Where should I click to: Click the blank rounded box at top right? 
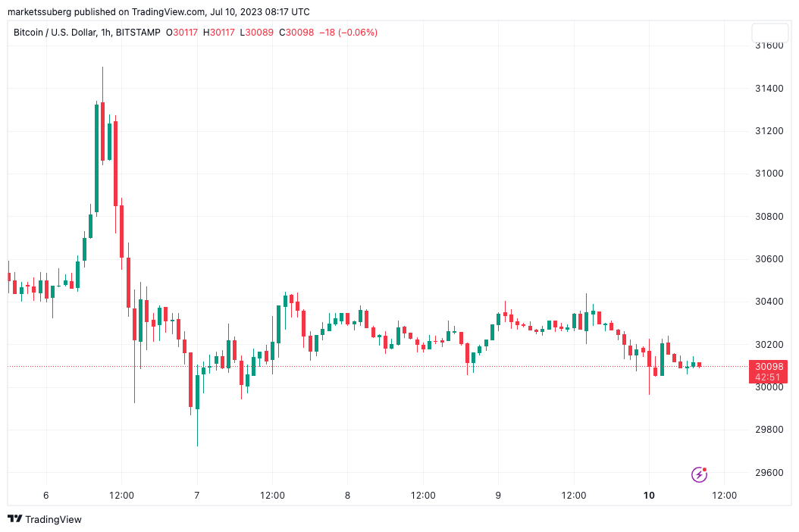[x=769, y=33]
